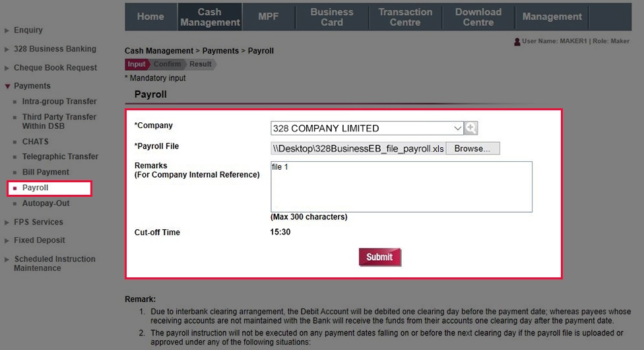Expand the Cheque Book Request section
644x350 pixels.
(51, 67)
